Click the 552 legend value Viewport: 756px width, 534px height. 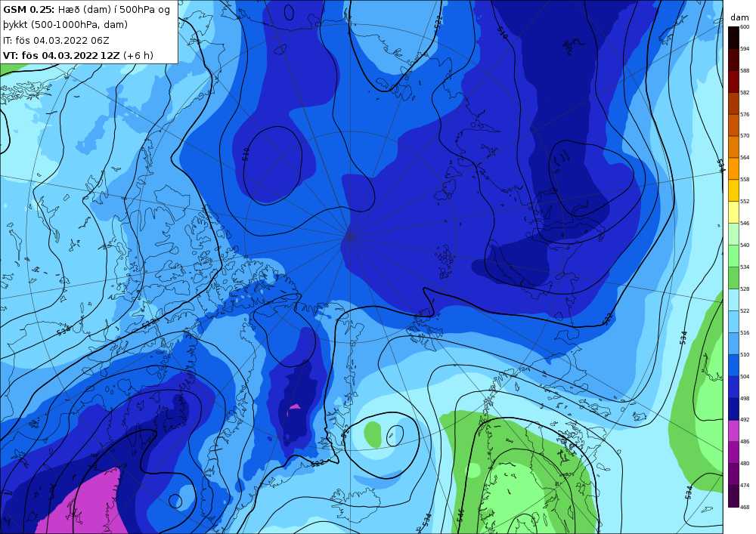tap(745, 201)
